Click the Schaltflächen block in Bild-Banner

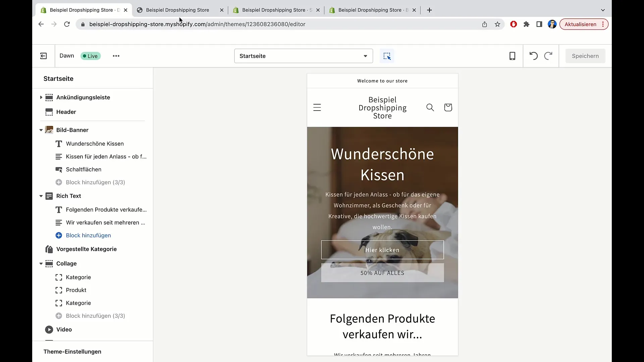84,169
